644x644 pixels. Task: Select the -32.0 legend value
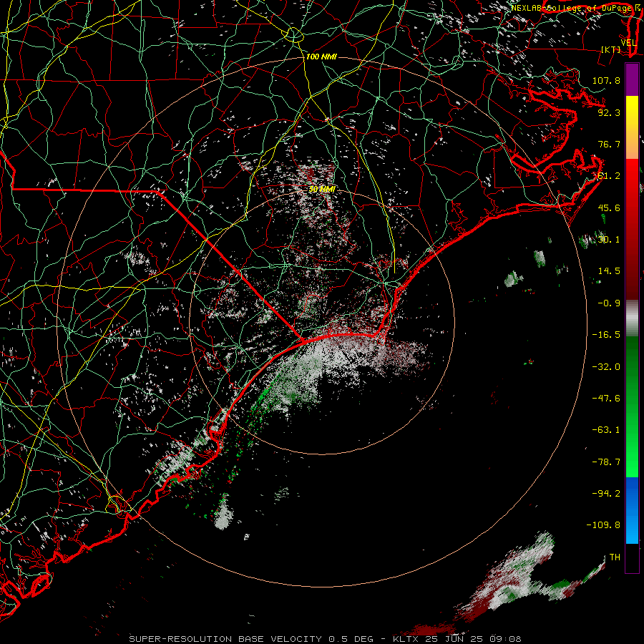(606, 367)
